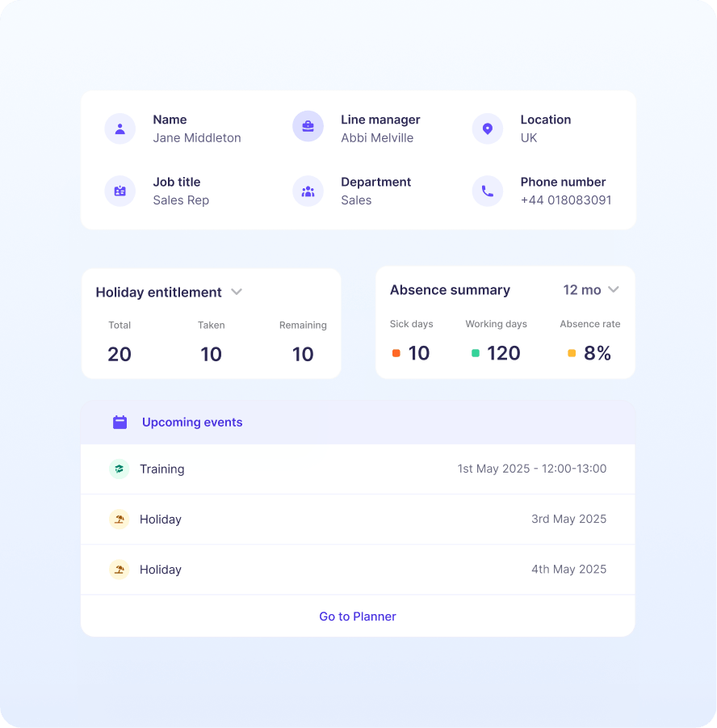Click the orange Sick days color marker

point(396,353)
